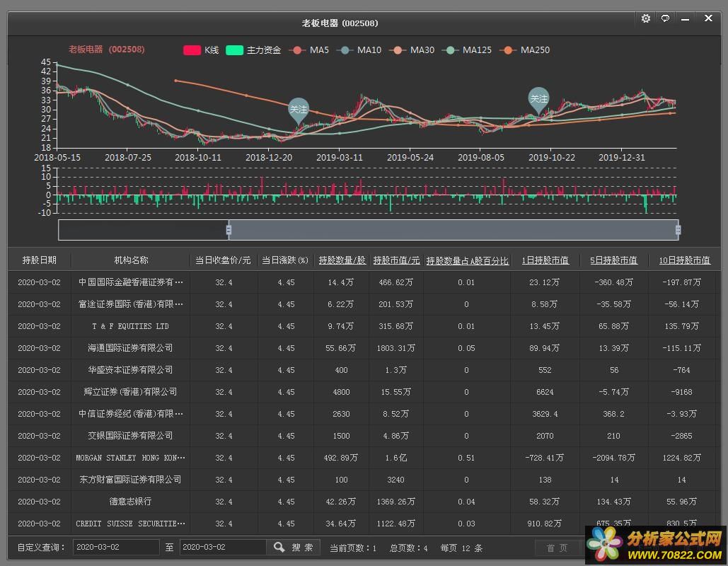
Task: Click the 1803.31万 holding value cell
Action: [396, 348]
